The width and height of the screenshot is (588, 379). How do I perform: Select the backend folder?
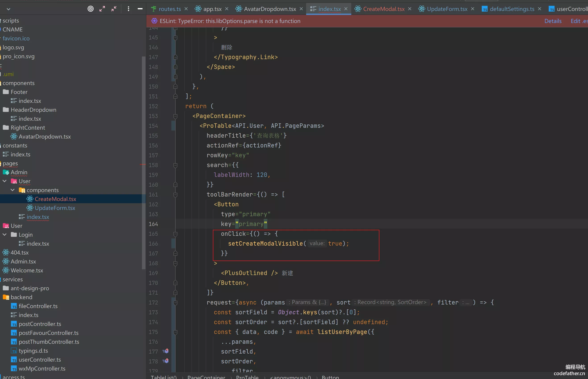point(21,297)
